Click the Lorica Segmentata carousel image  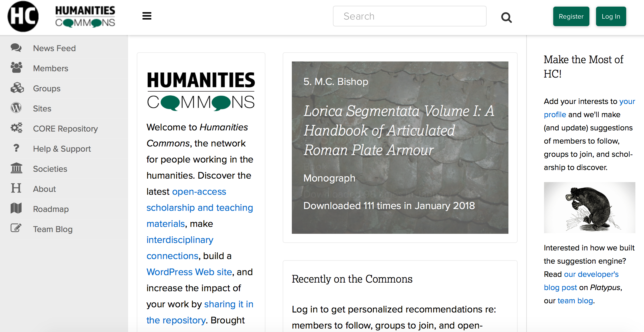click(x=400, y=147)
